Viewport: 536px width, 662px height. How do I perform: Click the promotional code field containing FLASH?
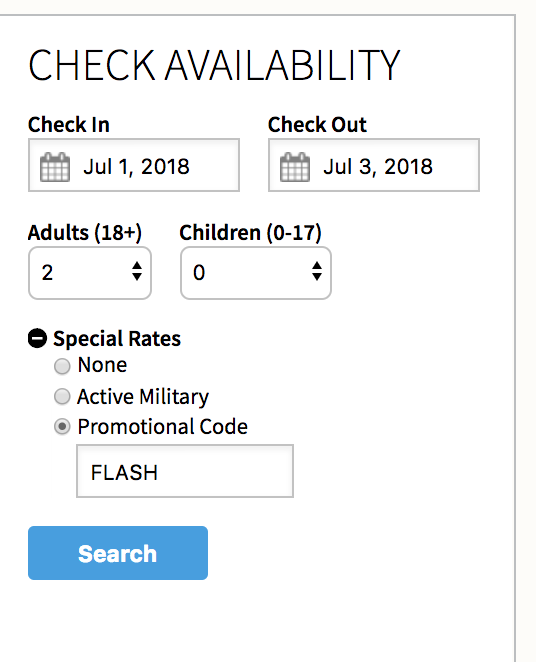coord(185,471)
